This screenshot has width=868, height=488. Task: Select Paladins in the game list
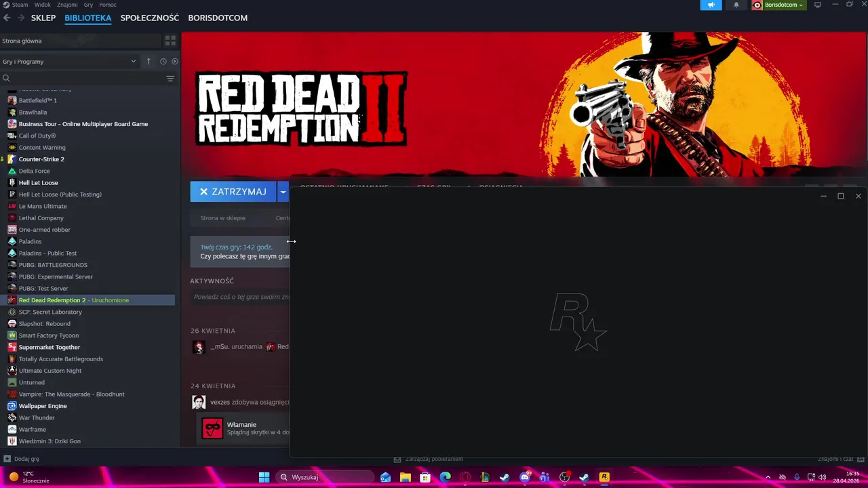(x=30, y=241)
